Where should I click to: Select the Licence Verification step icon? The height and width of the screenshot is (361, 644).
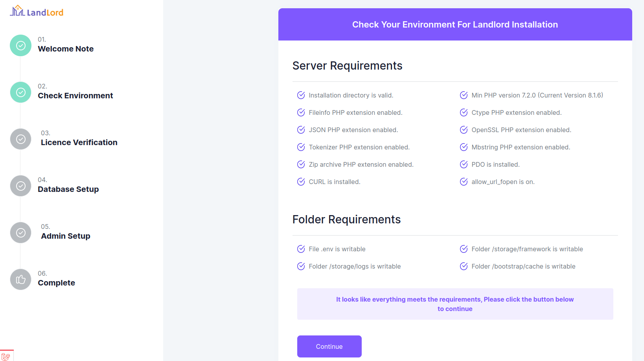(20, 139)
